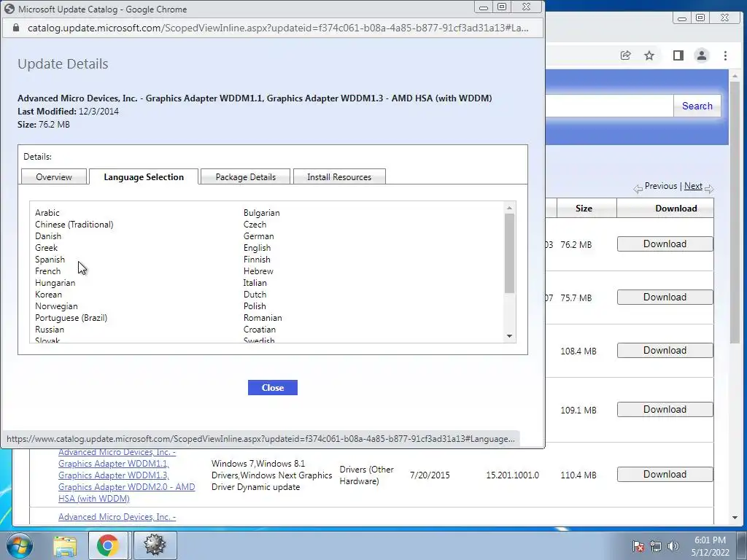Click the popup window address bar URL
The height and width of the screenshot is (560, 747).
click(278, 28)
